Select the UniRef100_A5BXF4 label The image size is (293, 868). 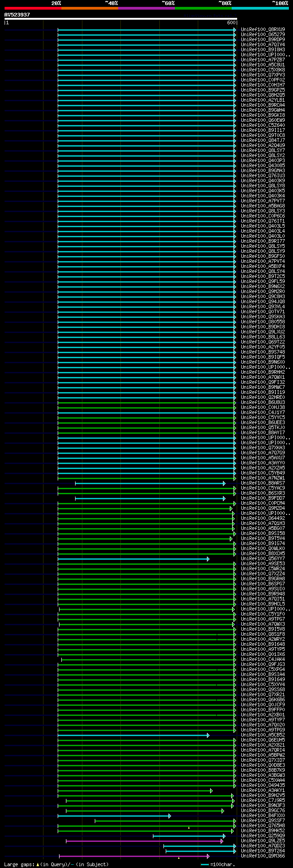[x=263, y=266]
